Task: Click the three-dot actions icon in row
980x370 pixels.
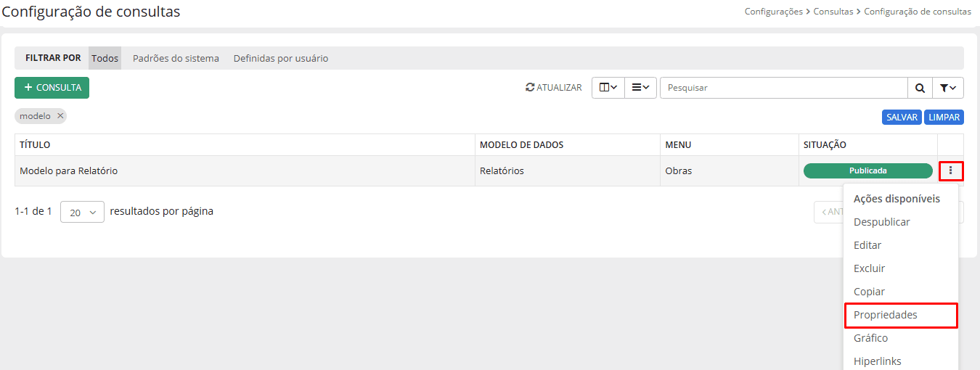Action: [x=950, y=171]
